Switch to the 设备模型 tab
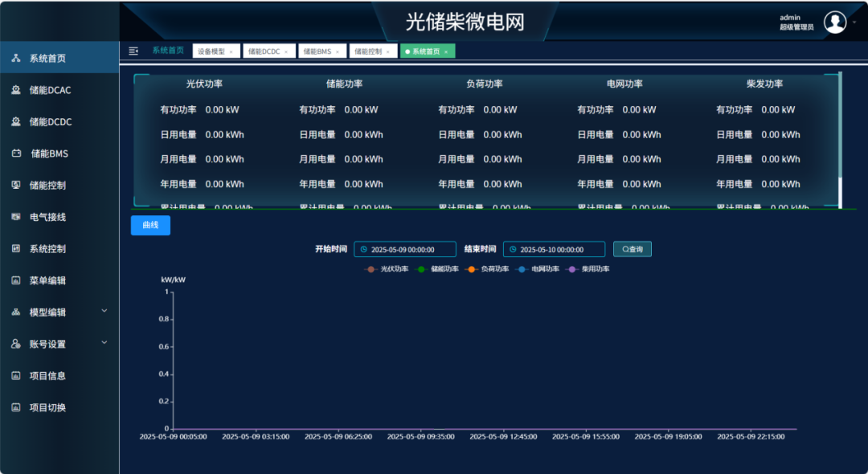 coord(211,51)
